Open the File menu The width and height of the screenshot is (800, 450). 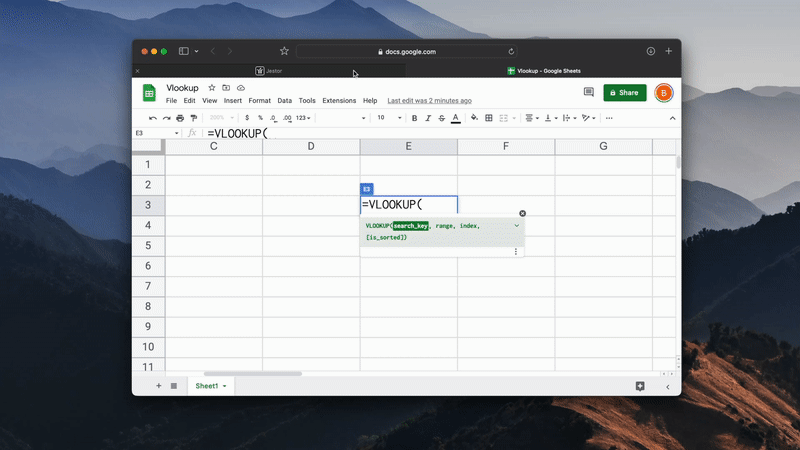coord(171,101)
